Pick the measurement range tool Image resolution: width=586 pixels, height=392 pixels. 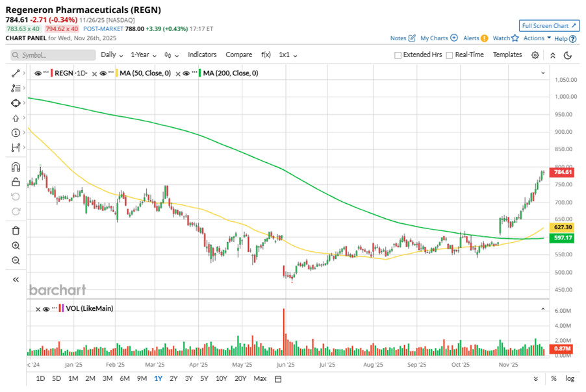click(x=16, y=148)
